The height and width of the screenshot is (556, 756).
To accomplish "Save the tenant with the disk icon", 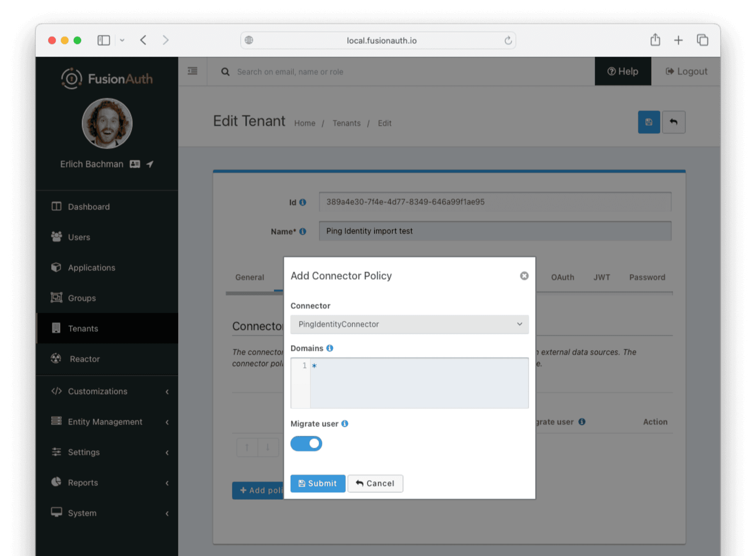I will pos(649,122).
